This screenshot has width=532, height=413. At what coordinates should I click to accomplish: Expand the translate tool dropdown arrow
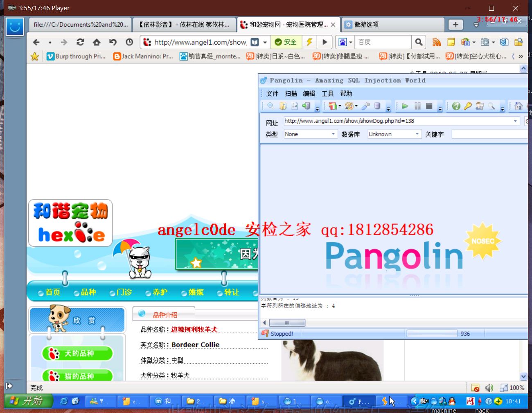[474, 42]
